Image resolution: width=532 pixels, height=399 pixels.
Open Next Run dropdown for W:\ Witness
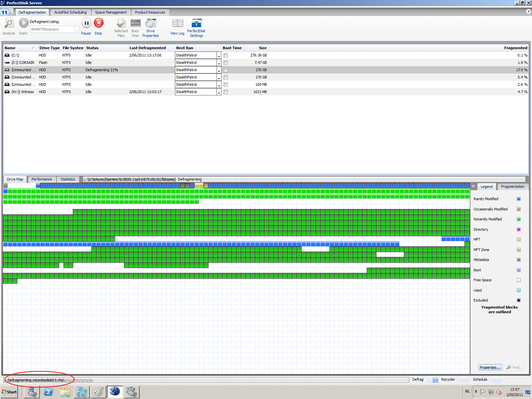coord(219,92)
